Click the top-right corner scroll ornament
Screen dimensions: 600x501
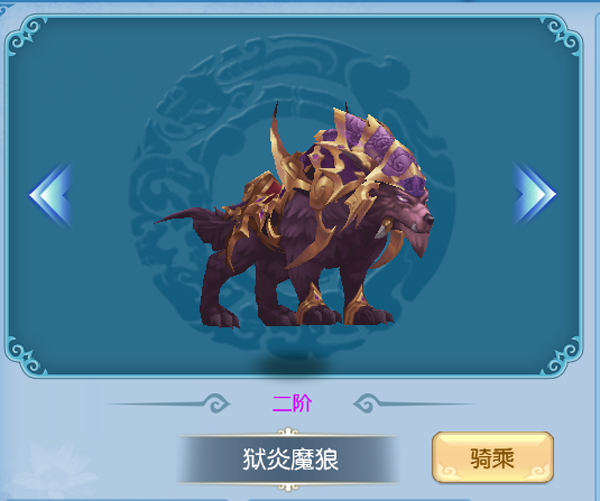point(561,36)
